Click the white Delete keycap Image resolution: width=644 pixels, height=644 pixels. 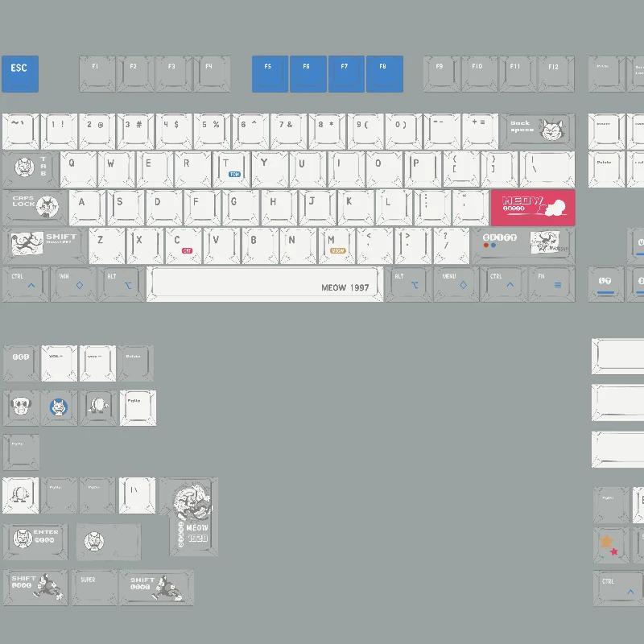coord(606,170)
